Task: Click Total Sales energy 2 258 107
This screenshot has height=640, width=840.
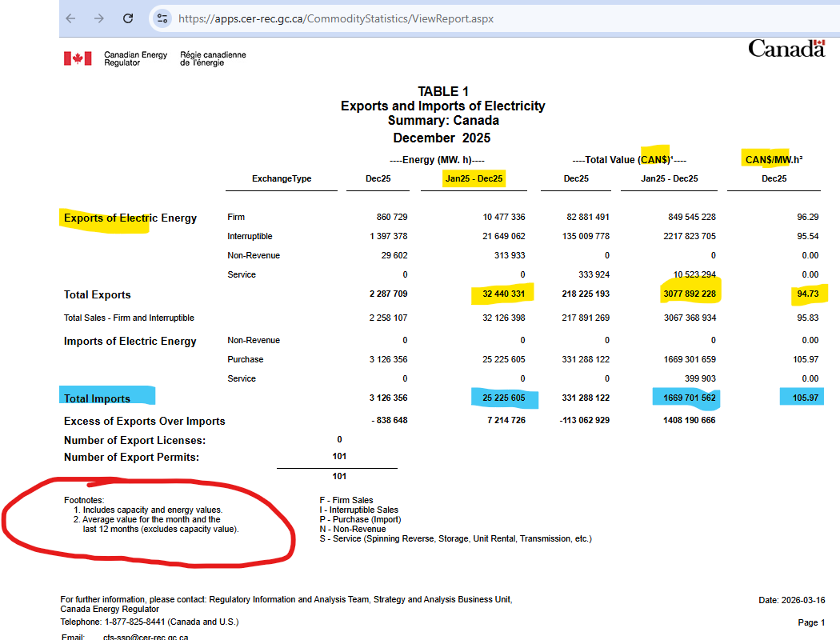Action: tap(388, 318)
